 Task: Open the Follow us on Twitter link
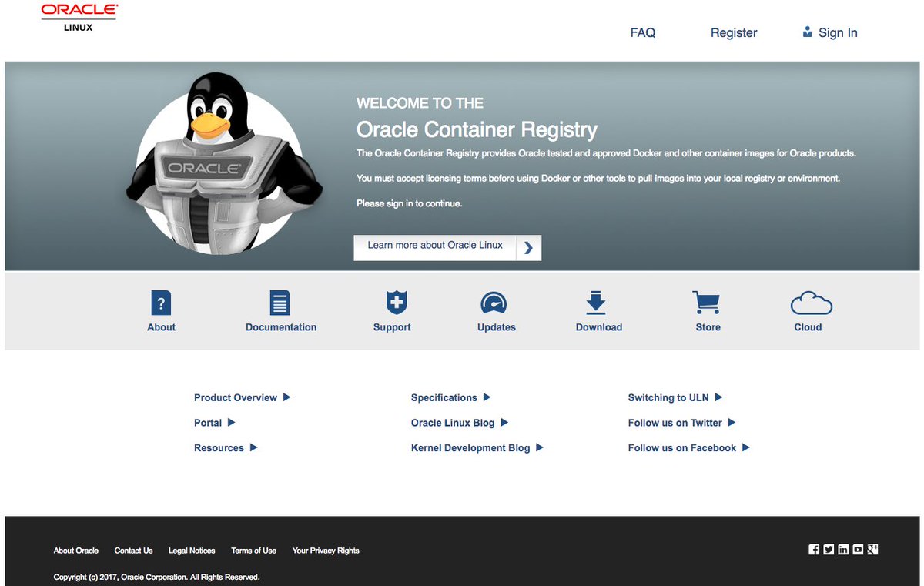[675, 423]
